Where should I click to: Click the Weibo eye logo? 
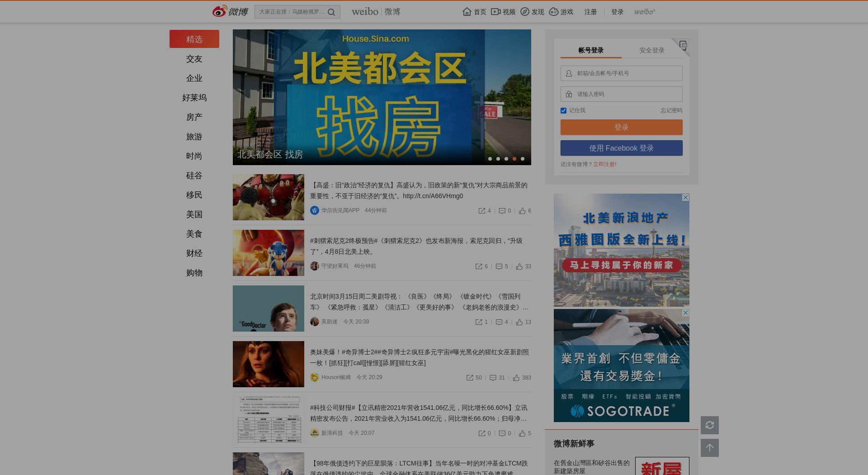tap(220, 11)
